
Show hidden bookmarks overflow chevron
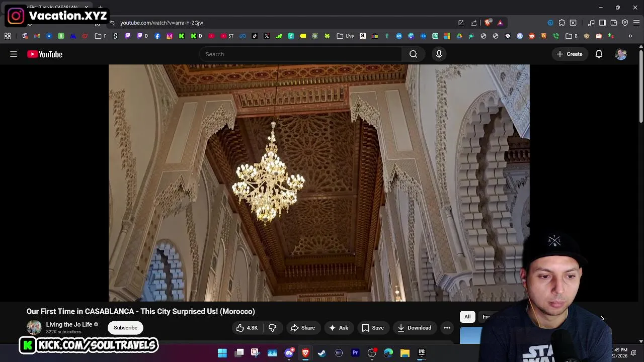pyautogui.click(x=630, y=36)
